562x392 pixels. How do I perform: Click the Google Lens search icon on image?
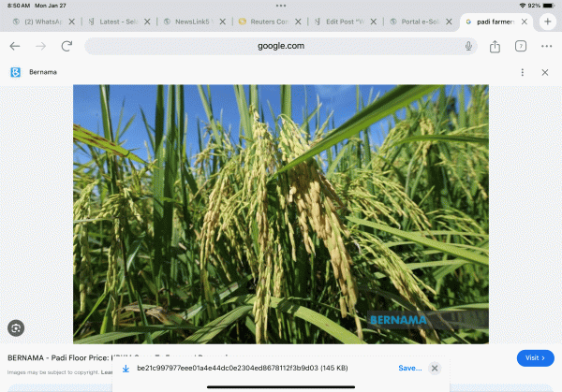(15, 327)
